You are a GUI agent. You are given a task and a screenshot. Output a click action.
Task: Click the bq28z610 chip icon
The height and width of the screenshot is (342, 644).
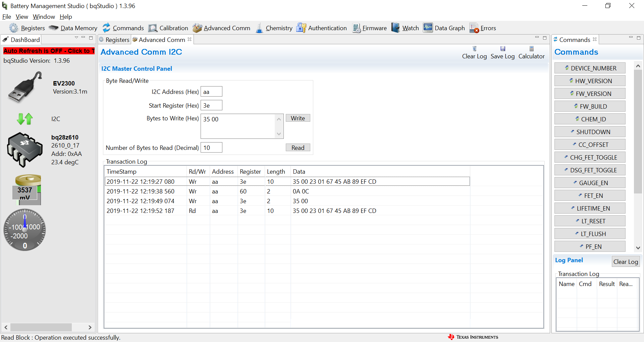[x=25, y=150]
